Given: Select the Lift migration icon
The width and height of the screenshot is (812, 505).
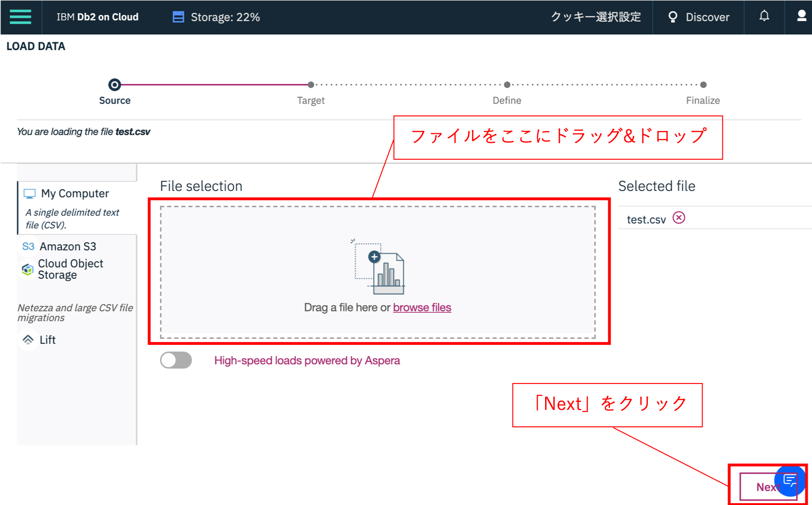Looking at the screenshot, I should coord(28,340).
